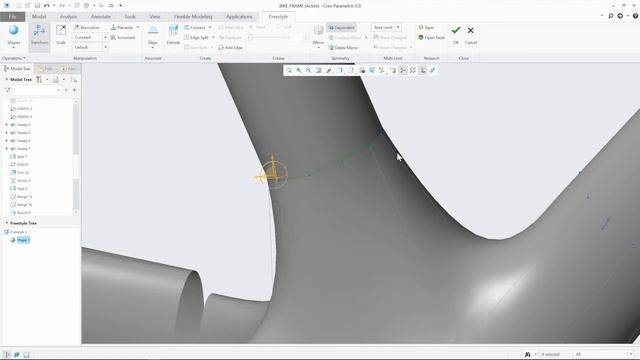Click the Connect command
This screenshot has height=360, width=640.
(x=195, y=27)
